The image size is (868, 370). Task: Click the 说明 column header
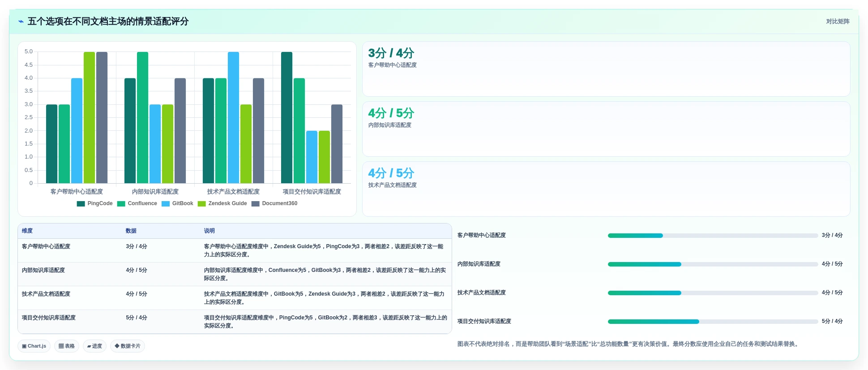(210, 231)
